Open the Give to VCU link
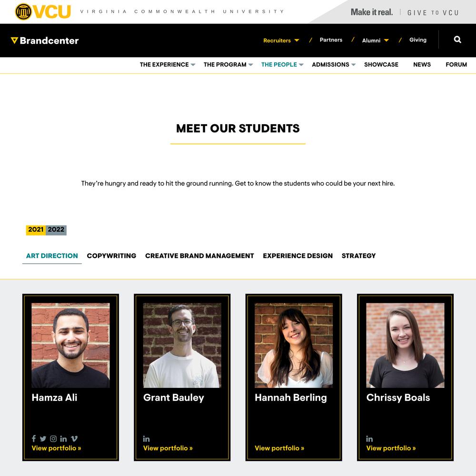The width and height of the screenshot is (476, 476). tap(433, 12)
